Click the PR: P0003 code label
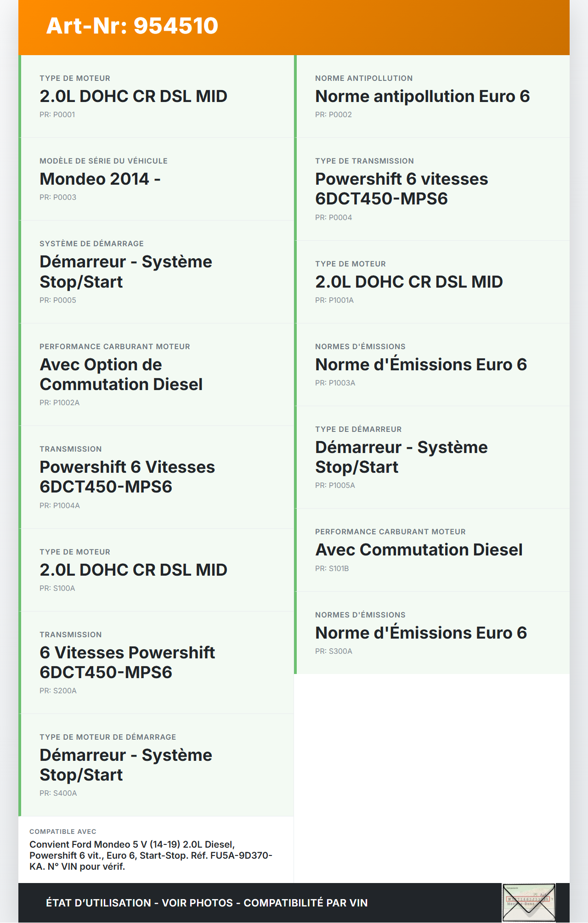Image resolution: width=588 pixels, height=923 pixels. pos(58,198)
